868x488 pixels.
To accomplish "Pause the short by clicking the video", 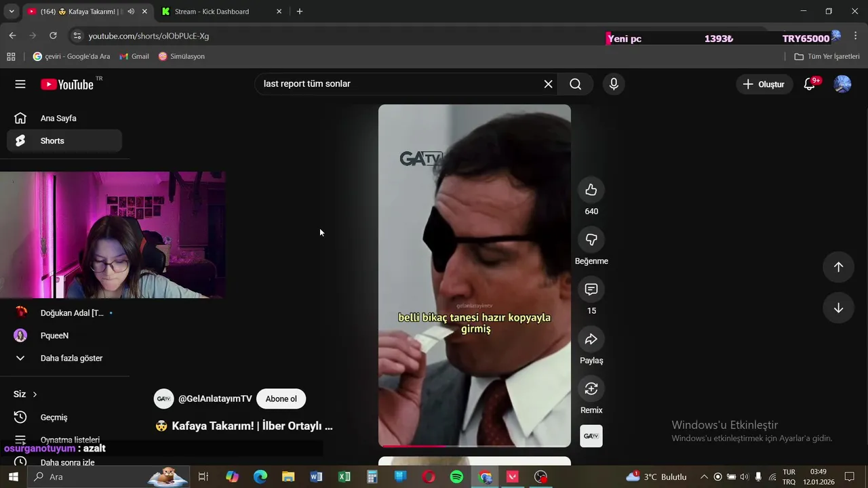I will tap(475, 274).
